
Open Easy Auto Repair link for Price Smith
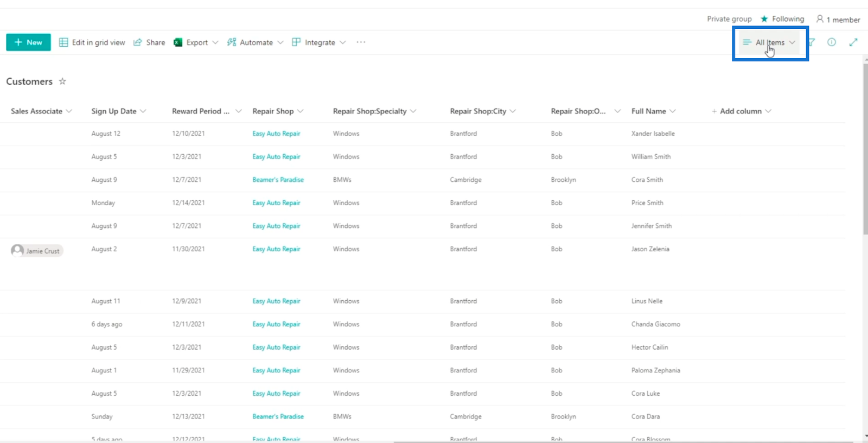tap(276, 203)
